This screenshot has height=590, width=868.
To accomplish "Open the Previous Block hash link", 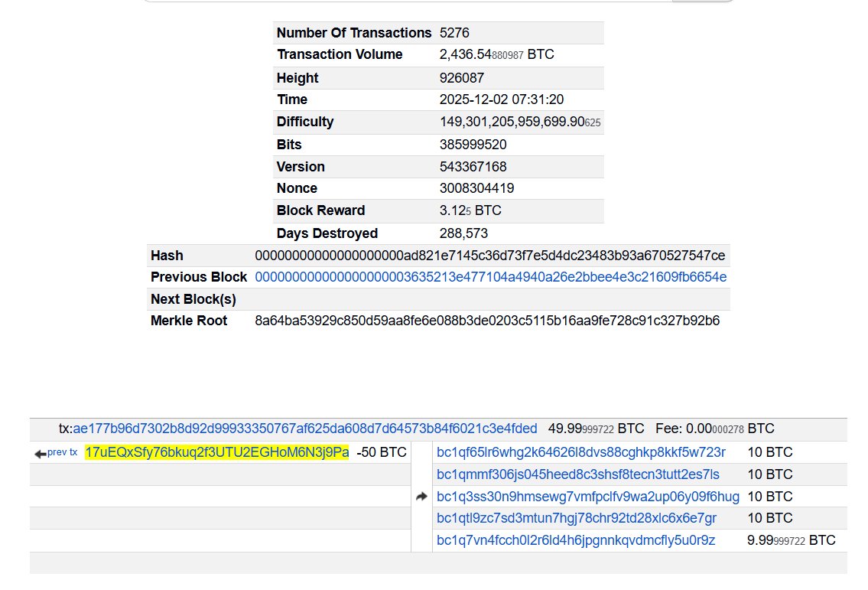I will (490, 277).
